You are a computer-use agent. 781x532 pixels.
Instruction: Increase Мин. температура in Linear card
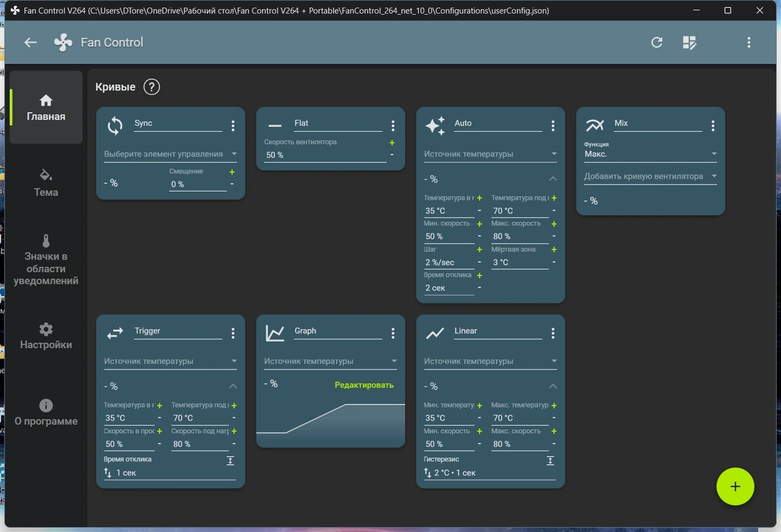(x=480, y=405)
